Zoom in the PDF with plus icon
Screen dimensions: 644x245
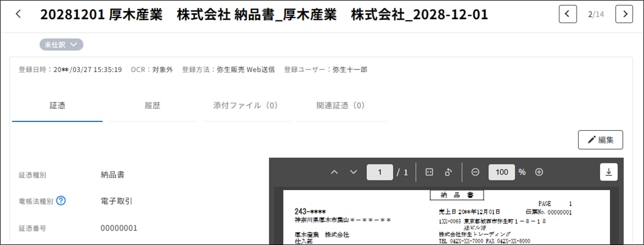point(539,172)
